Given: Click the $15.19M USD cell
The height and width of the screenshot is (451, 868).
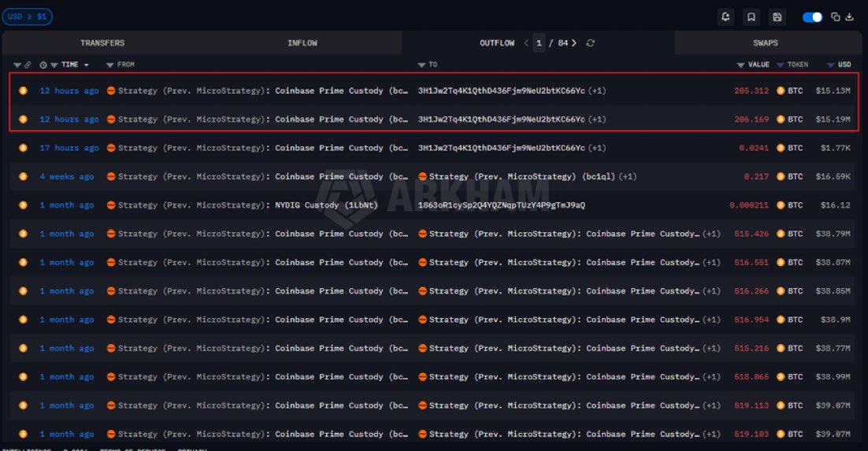Looking at the screenshot, I should point(833,120).
